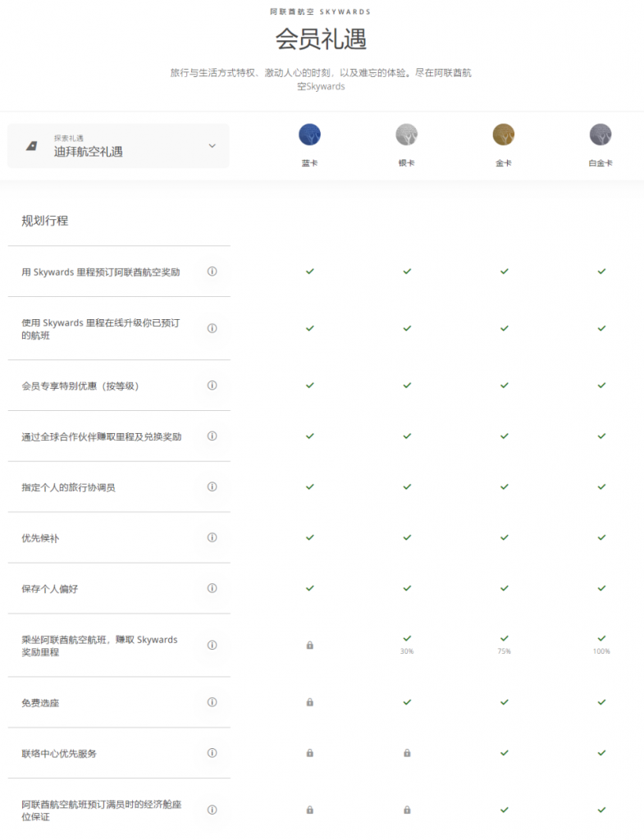Open the 迪拜航空礼遇 benefits dropdown
The image size is (644, 840).
coord(118,146)
